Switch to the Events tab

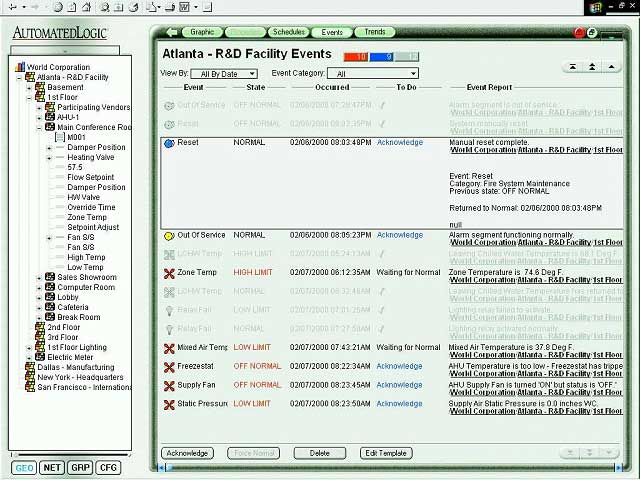332,32
